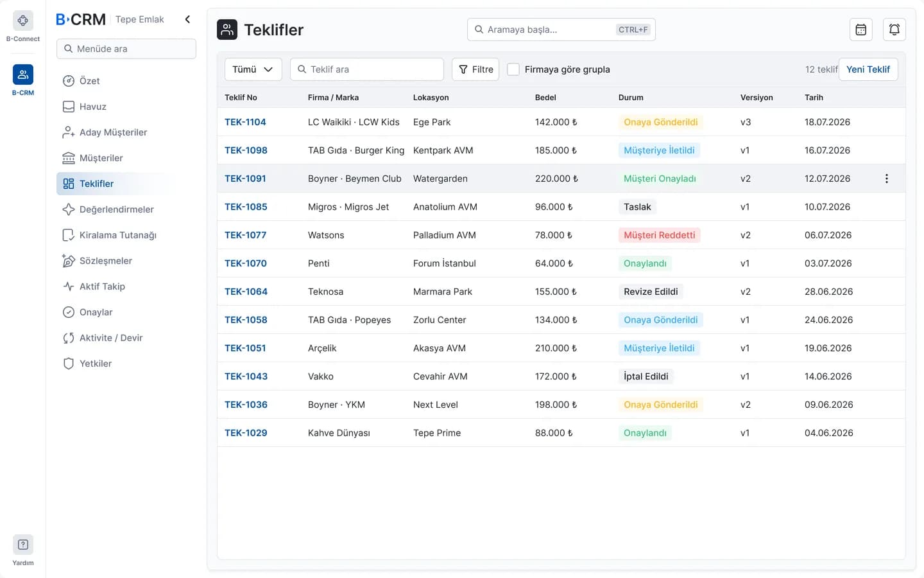This screenshot has height=578, width=924.
Task: Focus the Aramaya başla global search
Action: [561, 30]
